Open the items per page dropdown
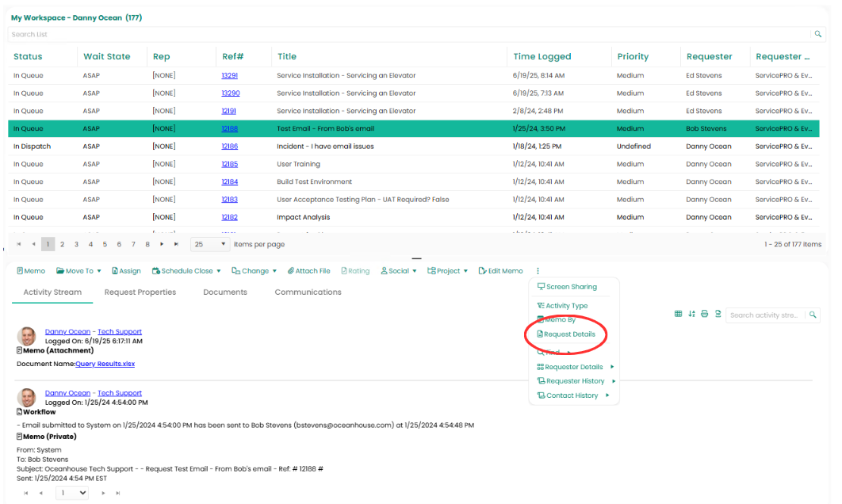The height and width of the screenshot is (504, 842). 210,244
